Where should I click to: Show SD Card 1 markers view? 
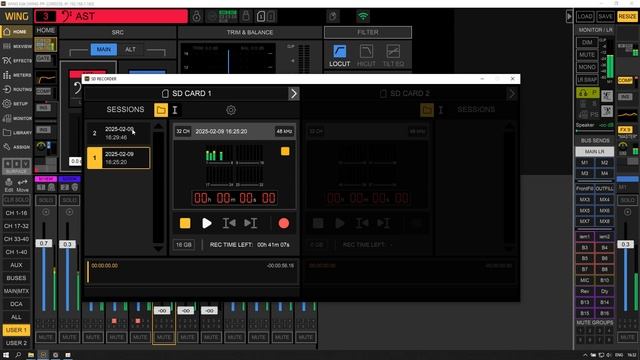(x=175, y=110)
